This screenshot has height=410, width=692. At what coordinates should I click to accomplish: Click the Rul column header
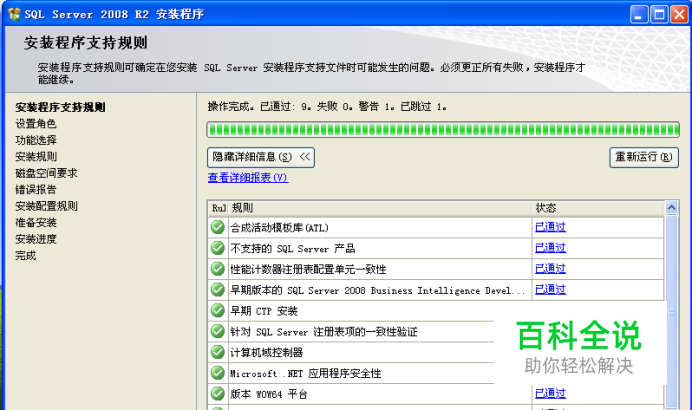pyautogui.click(x=218, y=208)
